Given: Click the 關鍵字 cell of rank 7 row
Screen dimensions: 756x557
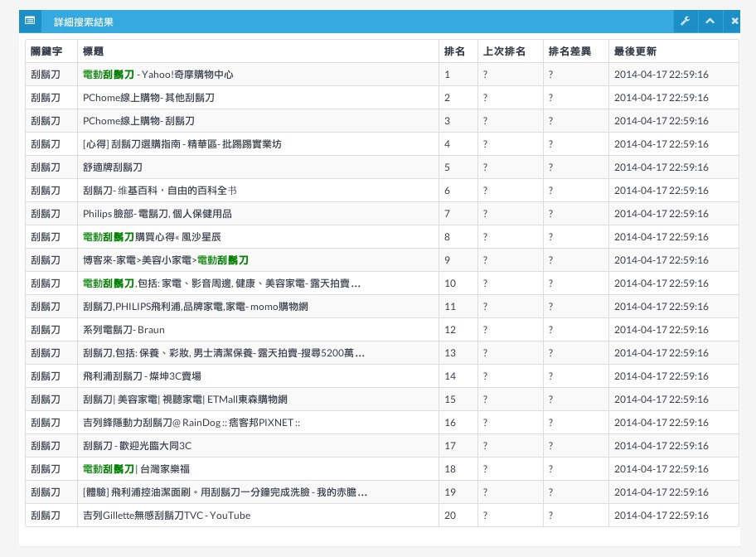Looking at the screenshot, I should pos(46,213).
